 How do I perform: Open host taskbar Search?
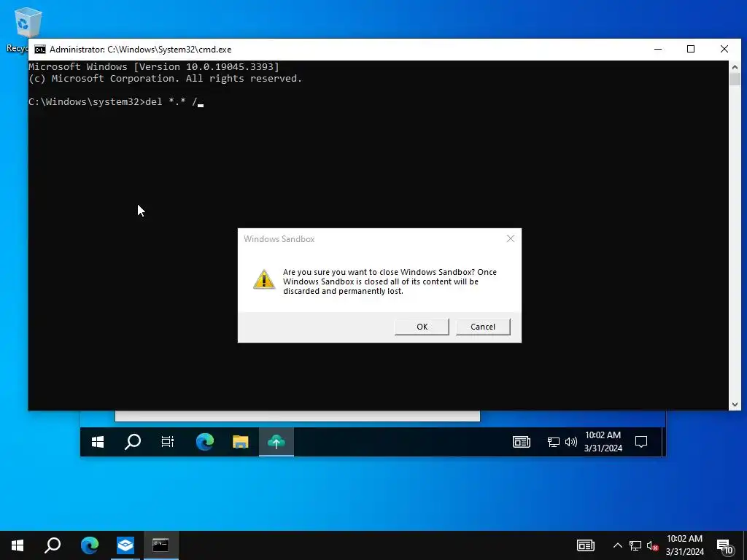pos(53,545)
